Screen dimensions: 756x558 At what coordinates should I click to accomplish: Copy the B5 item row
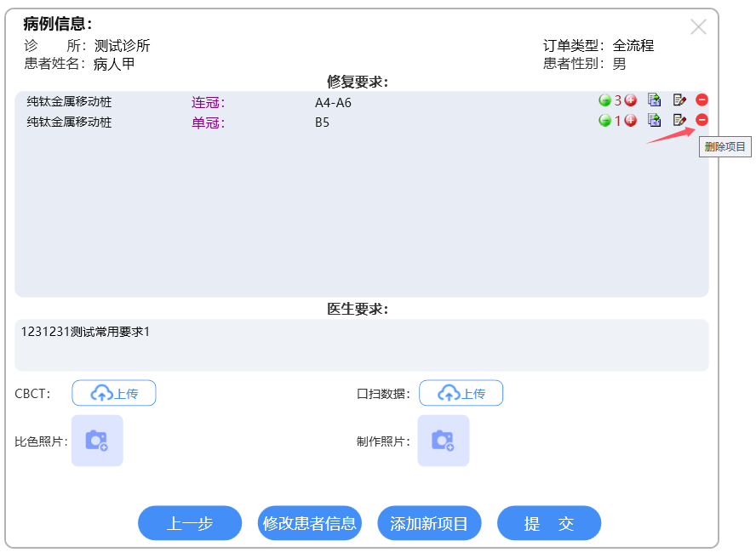coord(654,120)
